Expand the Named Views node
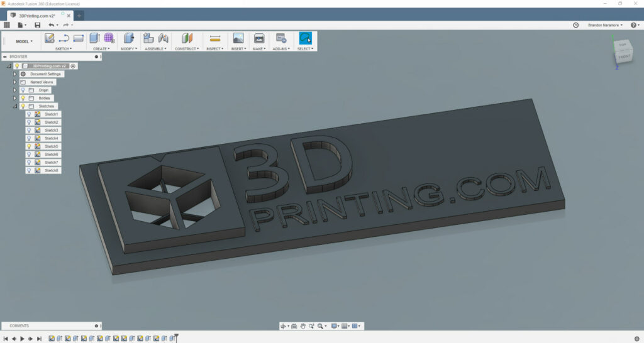644x343 pixels. click(15, 82)
